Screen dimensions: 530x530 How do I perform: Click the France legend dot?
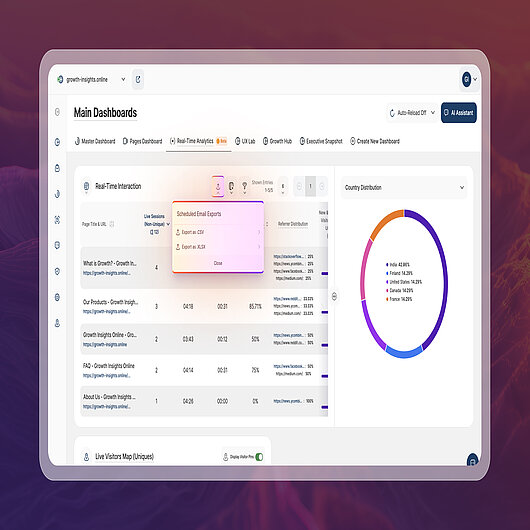tap(387, 299)
